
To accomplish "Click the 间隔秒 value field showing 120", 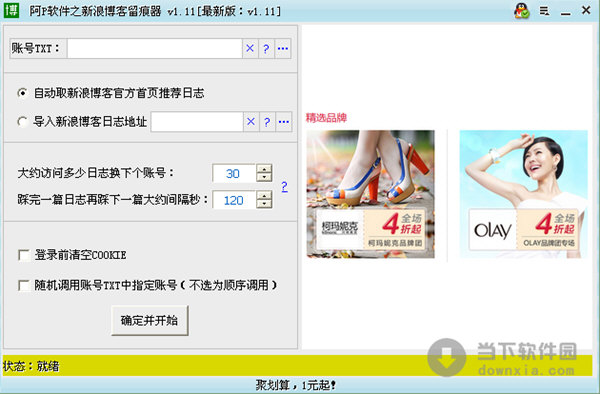I will pos(233,200).
